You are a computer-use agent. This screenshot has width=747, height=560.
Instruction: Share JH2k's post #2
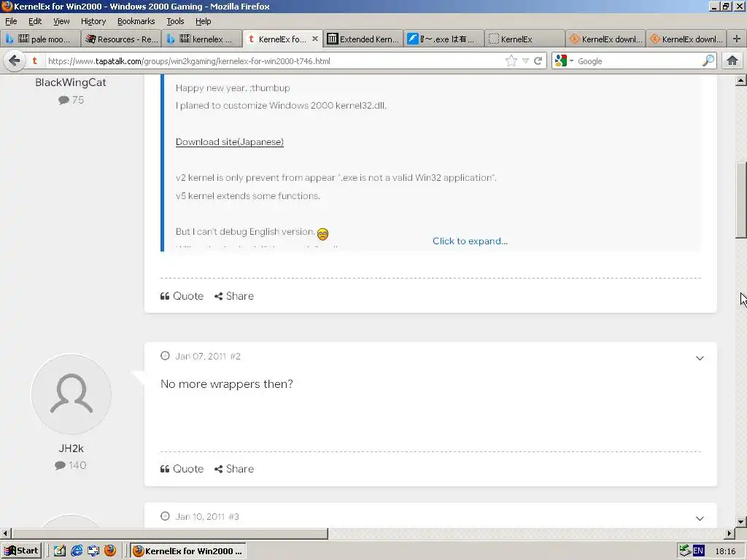[234, 469]
